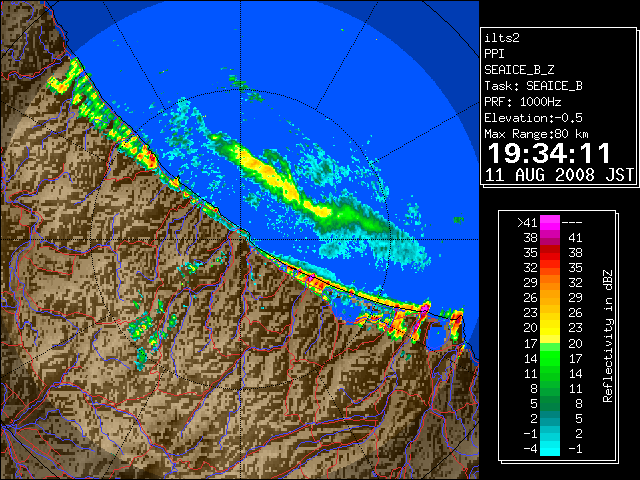Select the 'Task: SEAICE_B' line
This screenshot has height=480, width=640.
[533, 86]
